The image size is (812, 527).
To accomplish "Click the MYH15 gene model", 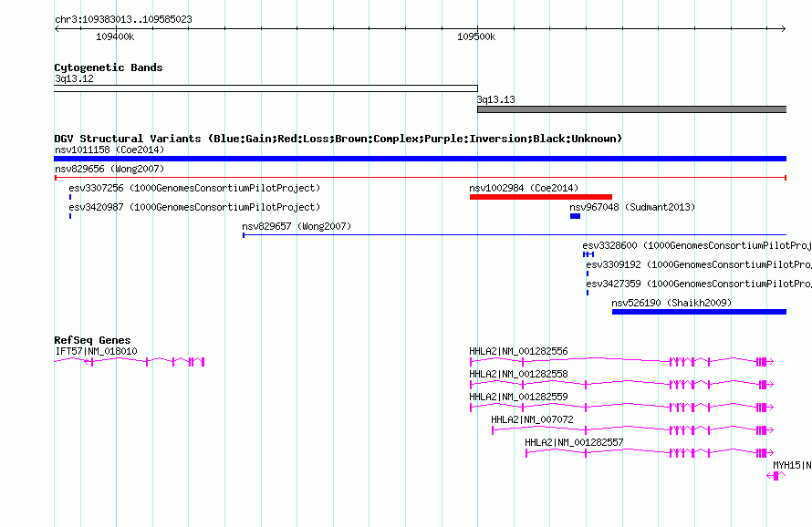I will [776, 475].
